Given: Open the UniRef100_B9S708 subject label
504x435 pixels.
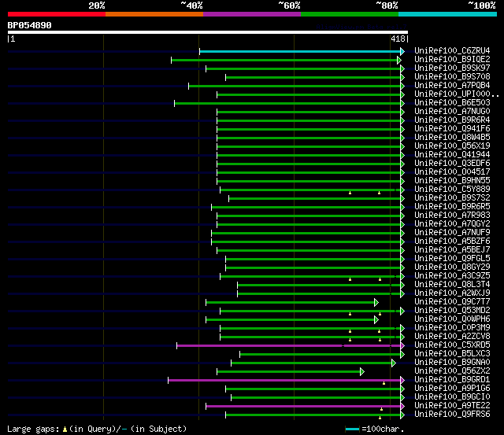Looking at the screenshot, I should (x=452, y=77).
